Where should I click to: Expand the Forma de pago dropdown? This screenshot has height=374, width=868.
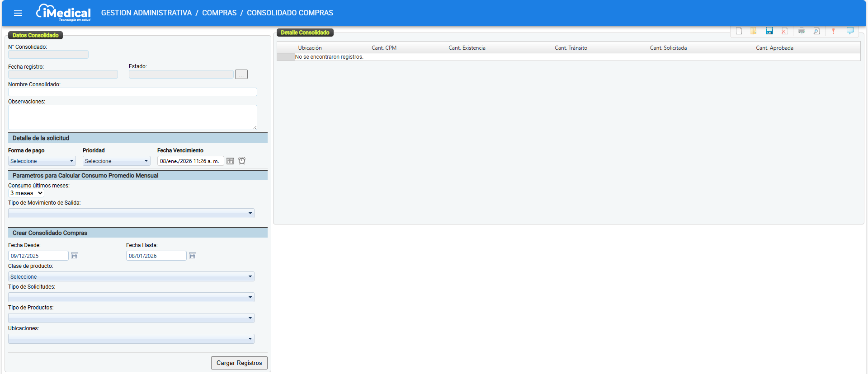[x=42, y=161]
